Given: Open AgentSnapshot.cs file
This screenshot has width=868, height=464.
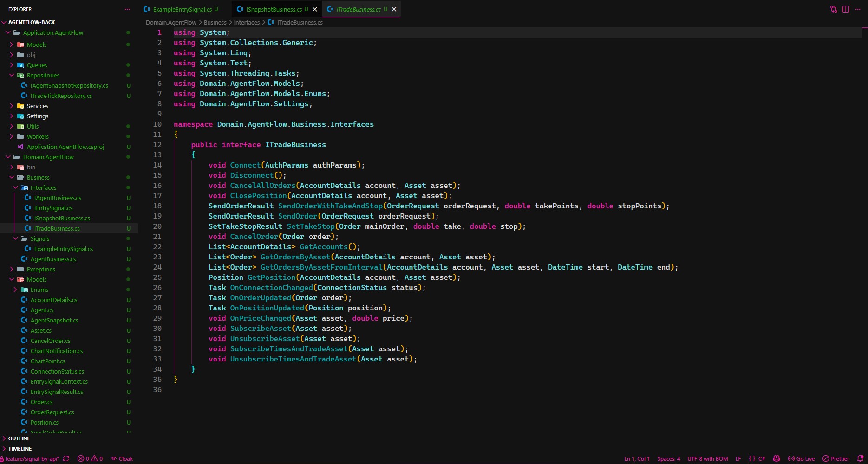Looking at the screenshot, I should (x=69, y=320).
